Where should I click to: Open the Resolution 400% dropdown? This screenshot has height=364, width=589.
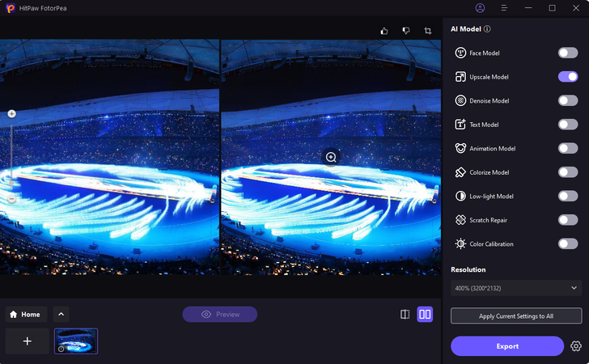515,288
